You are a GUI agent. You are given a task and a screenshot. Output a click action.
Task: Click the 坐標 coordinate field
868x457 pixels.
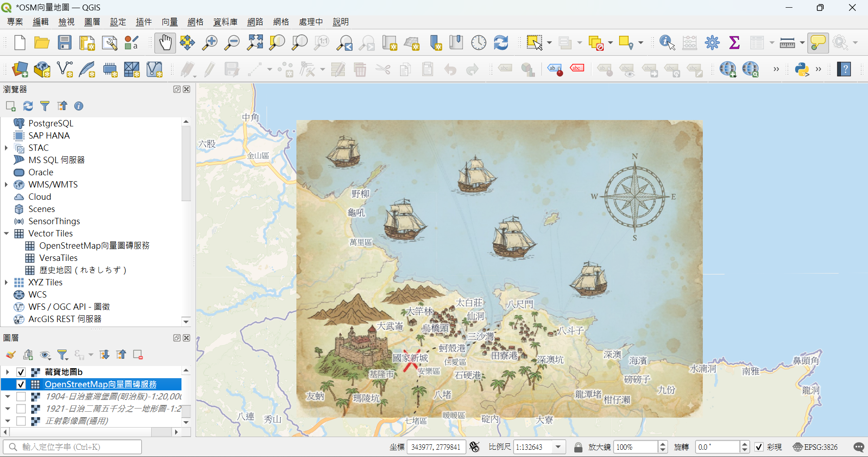click(436, 447)
